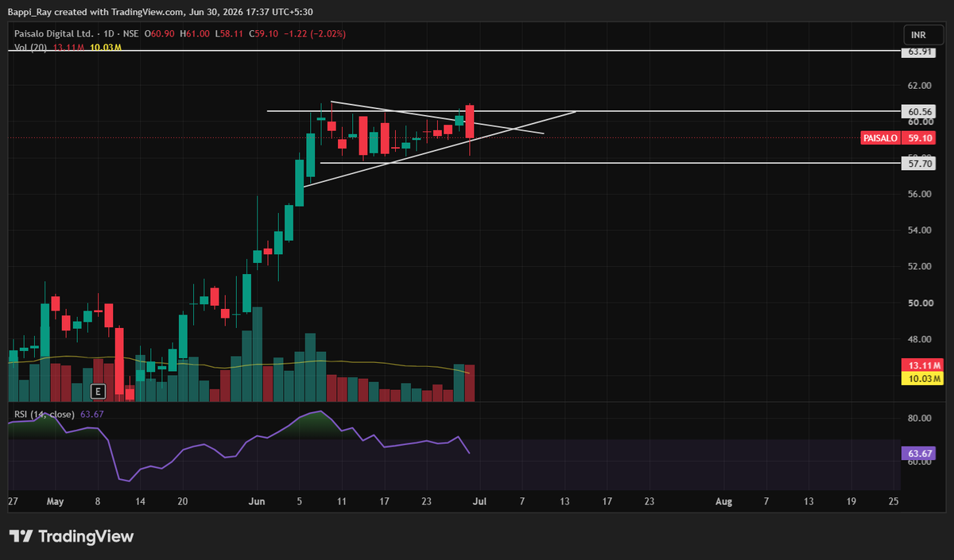
Task: Click the 56.00 price axis value
Action: tap(920, 194)
